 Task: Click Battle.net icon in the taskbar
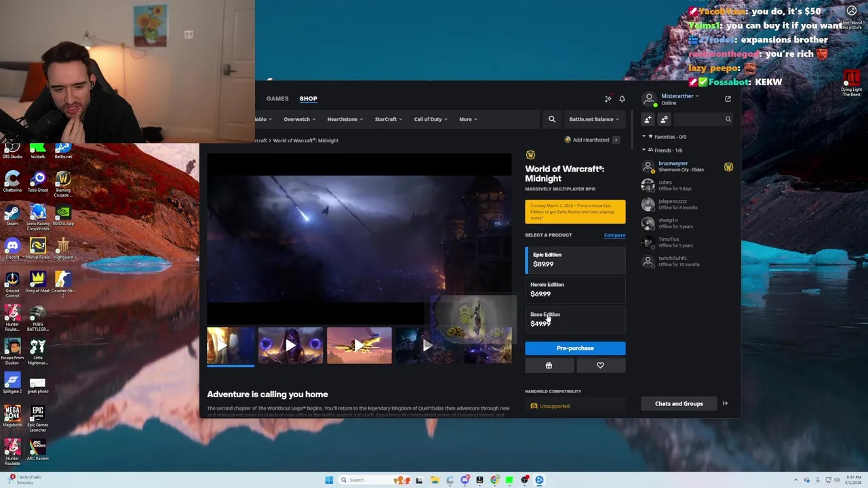[539, 480]
